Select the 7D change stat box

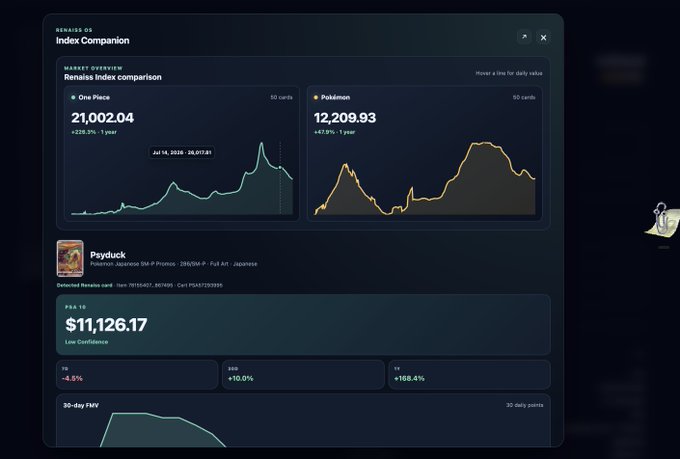[137, 374]
